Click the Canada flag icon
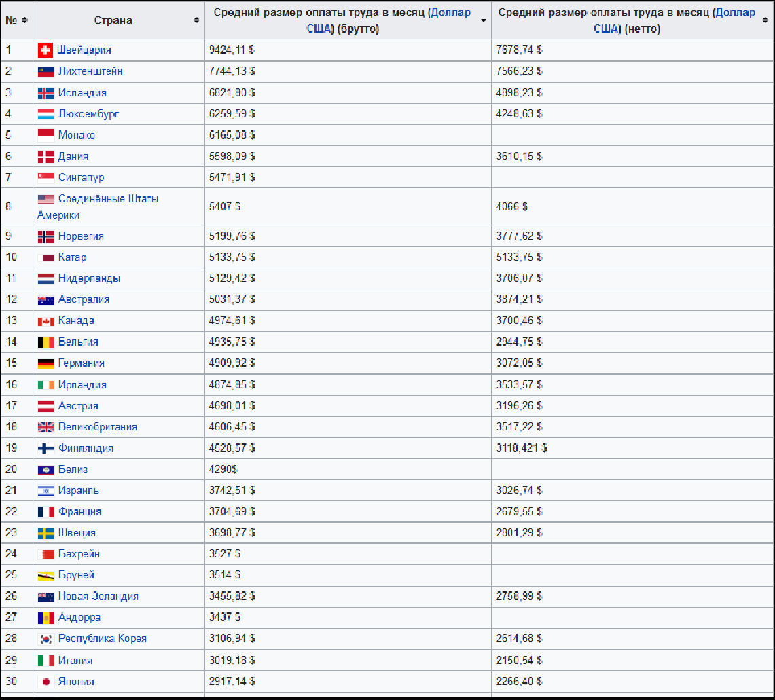Viewport: 775px width, 700px height. (x=46, y=320)
